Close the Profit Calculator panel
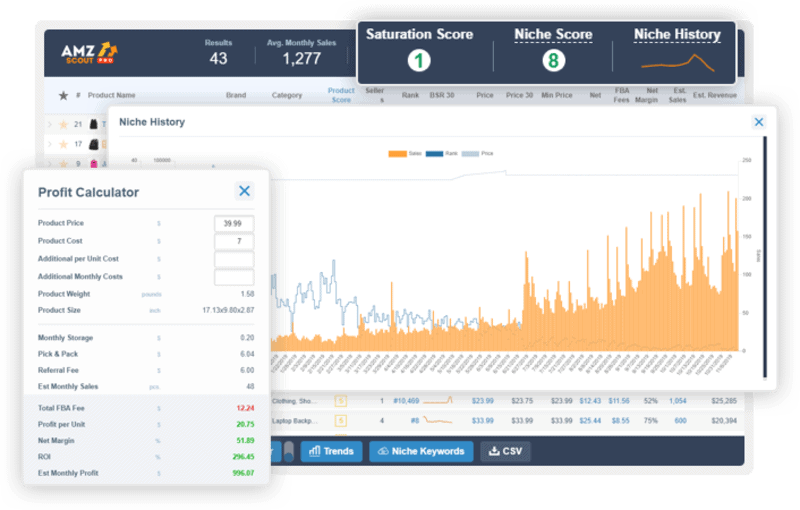Screen dimensions: 800x510 (245, 191)
